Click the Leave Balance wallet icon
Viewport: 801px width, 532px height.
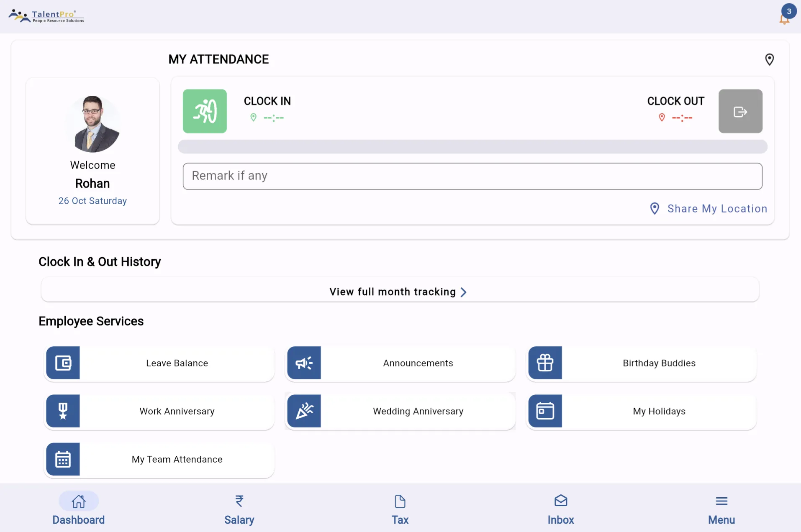tap(63, 363)
